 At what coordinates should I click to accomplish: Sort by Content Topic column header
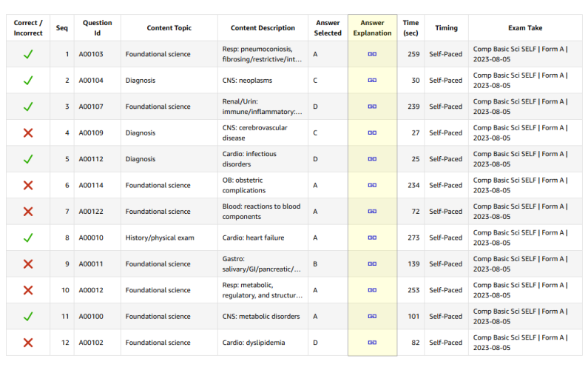pos(169,28)
